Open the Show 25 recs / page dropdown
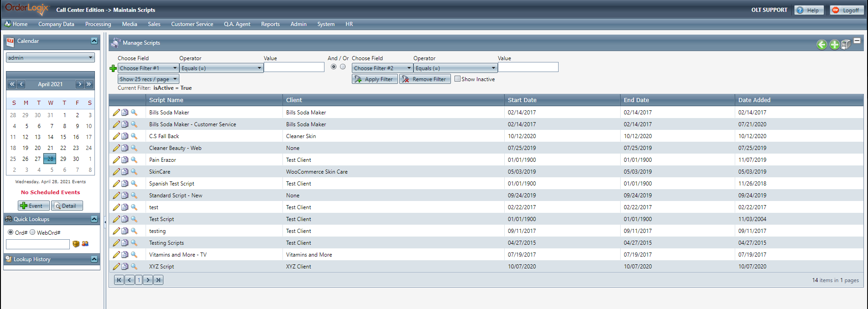The height and width of the screenshot is (309, 868). click(148, 79)
